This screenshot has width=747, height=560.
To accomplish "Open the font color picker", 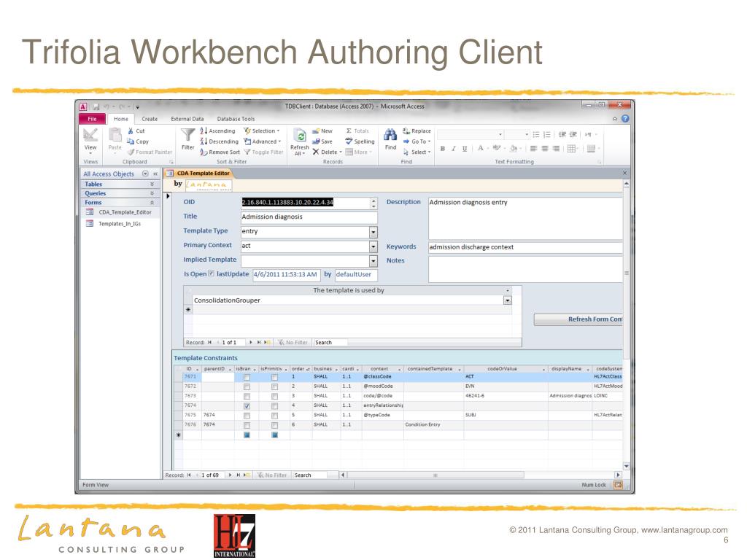I will (x=483, y=149).
